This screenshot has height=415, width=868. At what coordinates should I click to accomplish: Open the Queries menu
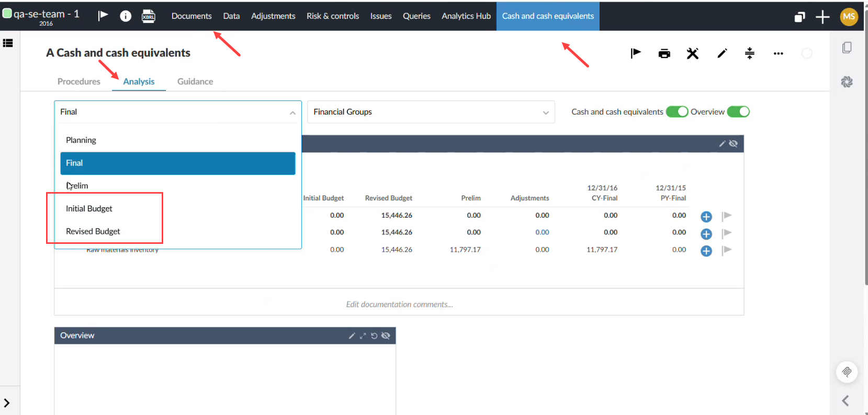pos(416,16)
